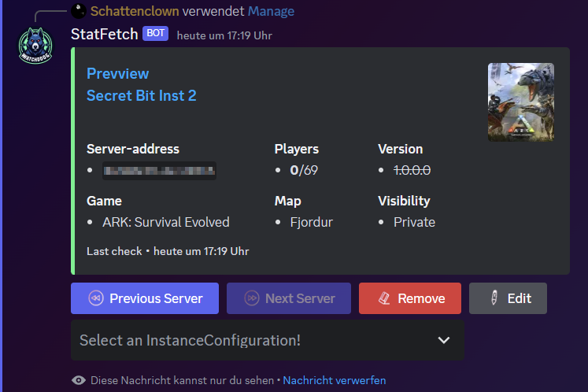This screenshot has width=588, height=392.
Task: Click the Schattenclown username
Action: click(x=135, y=11)
